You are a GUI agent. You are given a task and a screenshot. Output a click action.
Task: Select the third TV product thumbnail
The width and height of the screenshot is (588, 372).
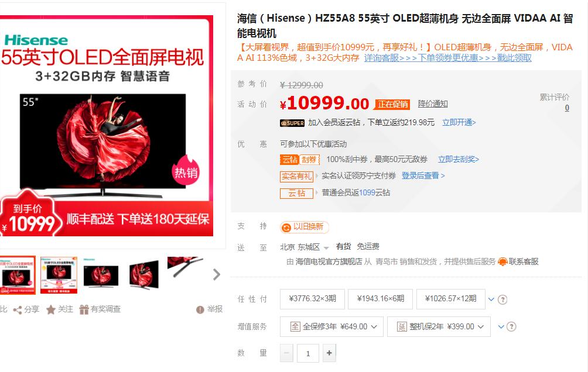tap(101, 274)
